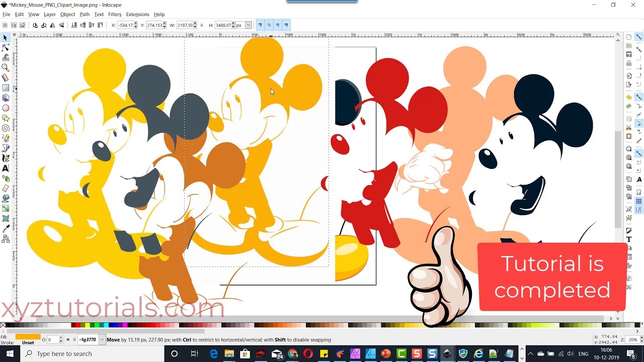Activate the Color dropper tool

tap(6, 229)
